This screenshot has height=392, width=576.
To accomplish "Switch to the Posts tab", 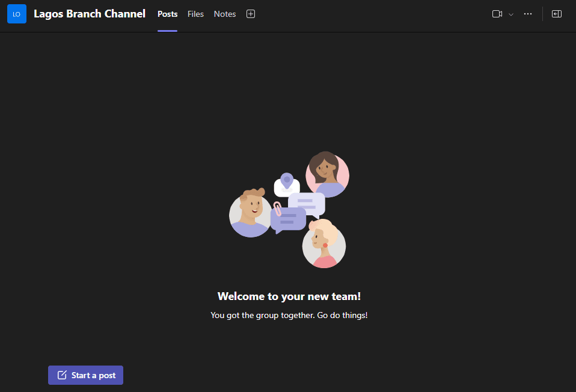I will (167, 14).
